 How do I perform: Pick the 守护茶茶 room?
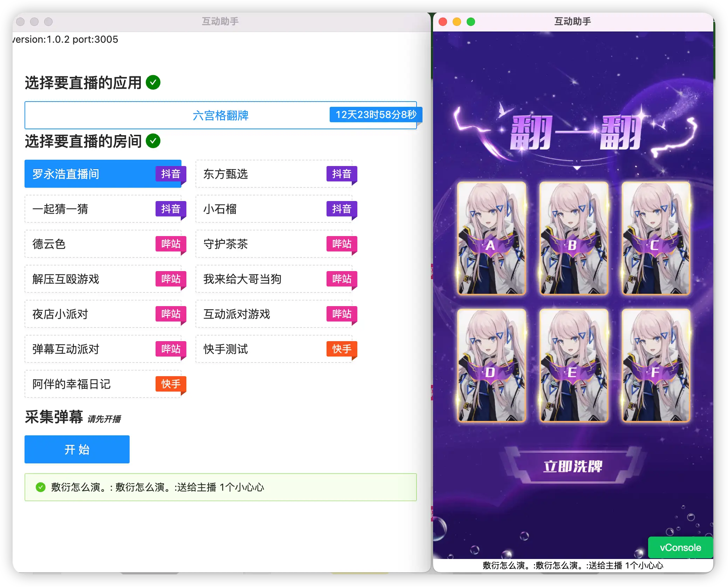pos(274,244)
